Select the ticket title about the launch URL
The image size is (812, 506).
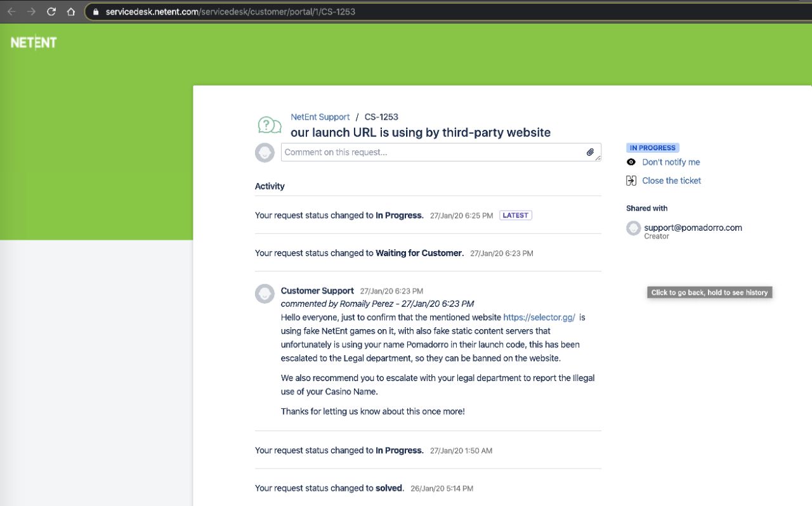coord(421,133)
